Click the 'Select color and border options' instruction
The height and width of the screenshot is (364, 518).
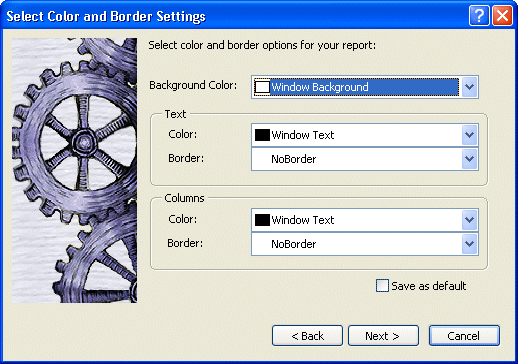tap(262, 45)
